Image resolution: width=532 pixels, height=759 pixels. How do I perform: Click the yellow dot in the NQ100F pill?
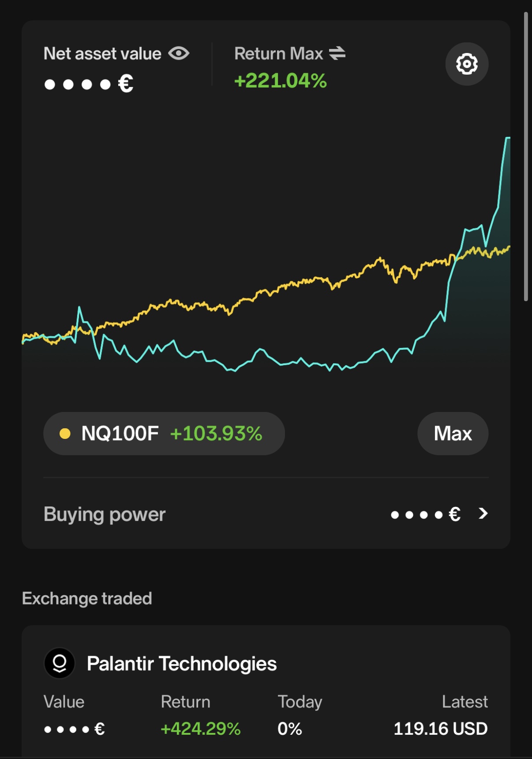pos(65,434)
